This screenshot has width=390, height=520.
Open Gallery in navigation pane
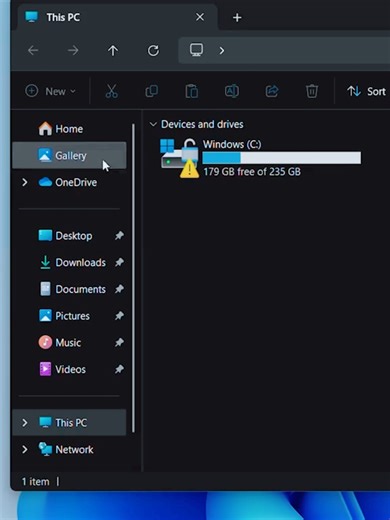tap(69, 155)
